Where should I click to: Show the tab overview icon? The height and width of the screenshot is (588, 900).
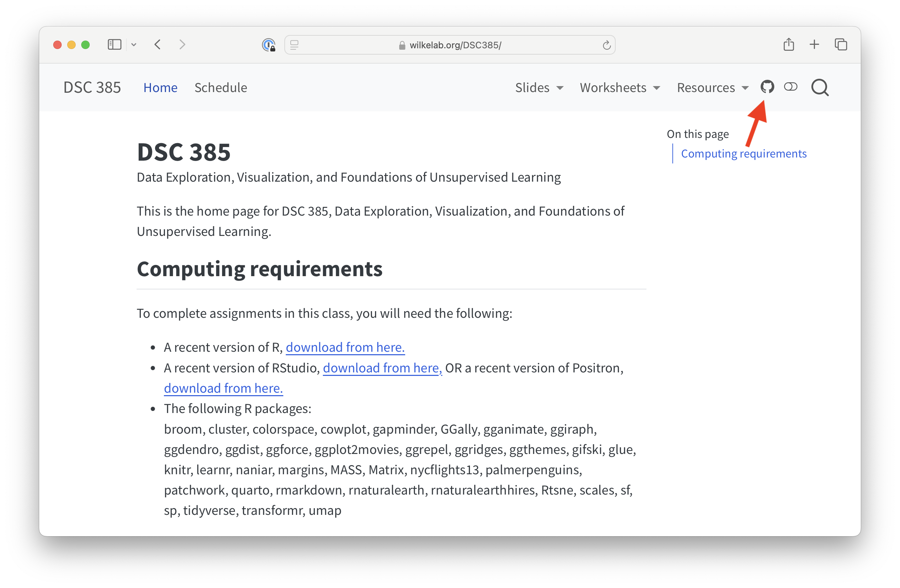840,44
